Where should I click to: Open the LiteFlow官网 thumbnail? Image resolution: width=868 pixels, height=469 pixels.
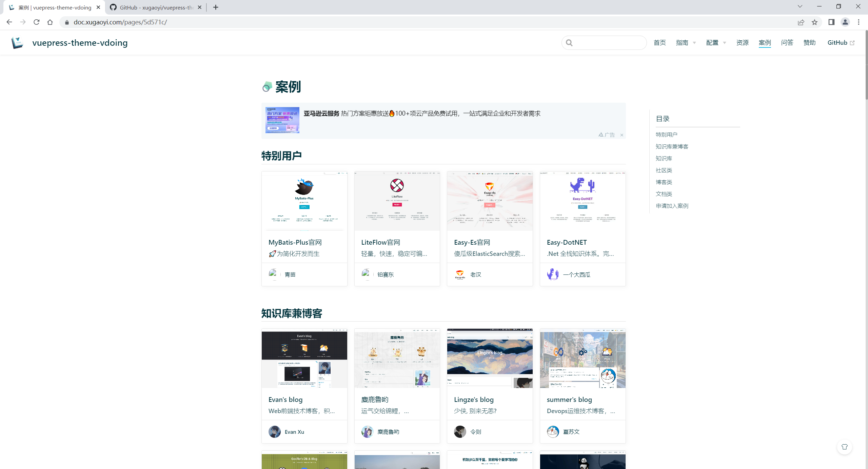click(x=397, y=201)
